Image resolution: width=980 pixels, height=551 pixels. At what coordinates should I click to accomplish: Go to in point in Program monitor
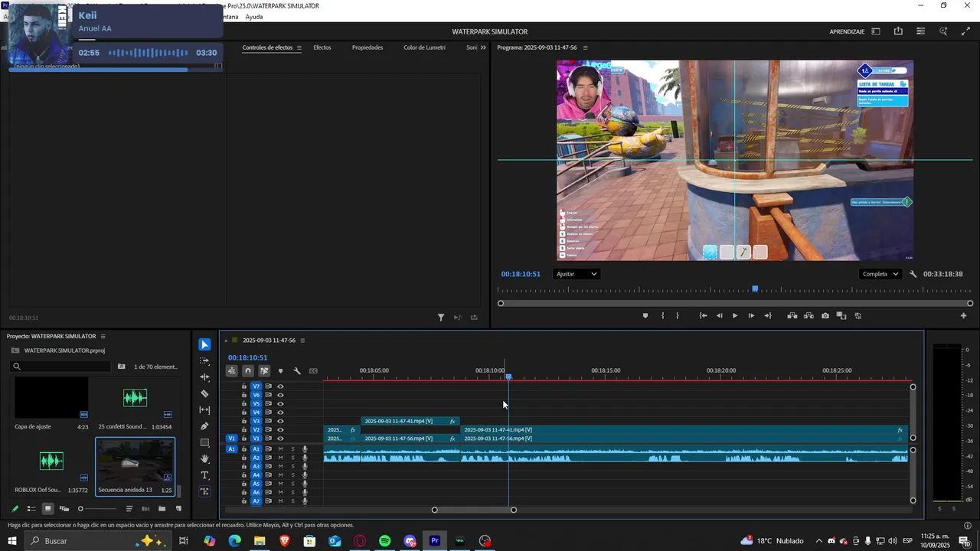pyautogui.click(x=703, y=315)
